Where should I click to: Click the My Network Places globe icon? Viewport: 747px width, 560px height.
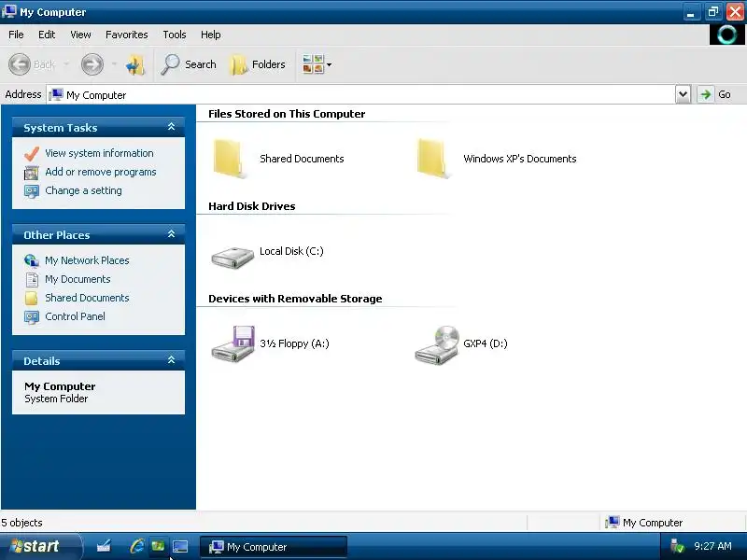(x=32, y=260)
